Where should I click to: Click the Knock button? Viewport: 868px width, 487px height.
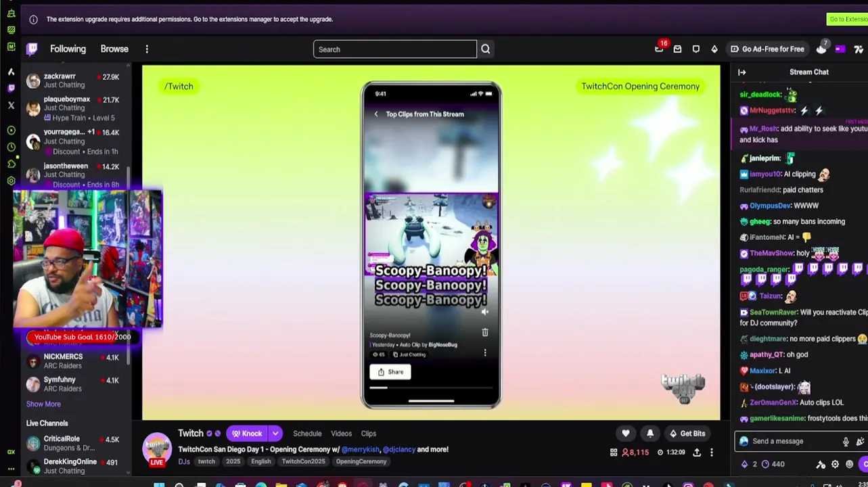click(247, 434)
